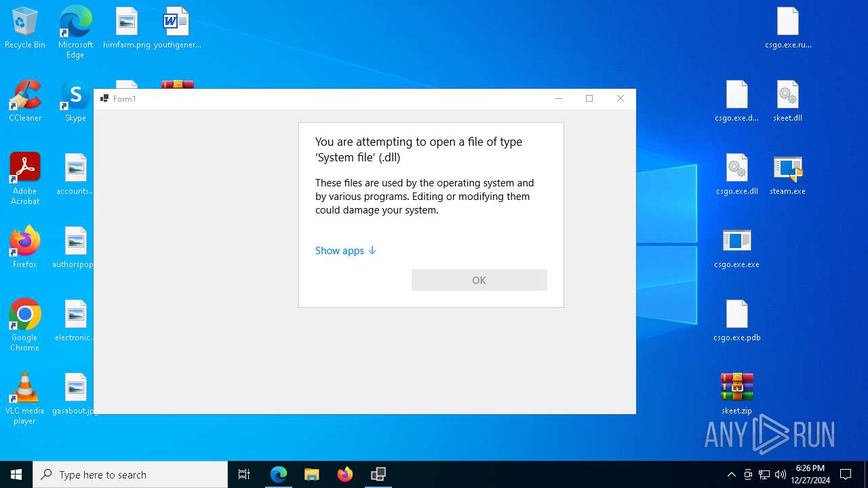Launch Microsoft Edge from the desktop
The image size is (868, 488).
point(75,32)
